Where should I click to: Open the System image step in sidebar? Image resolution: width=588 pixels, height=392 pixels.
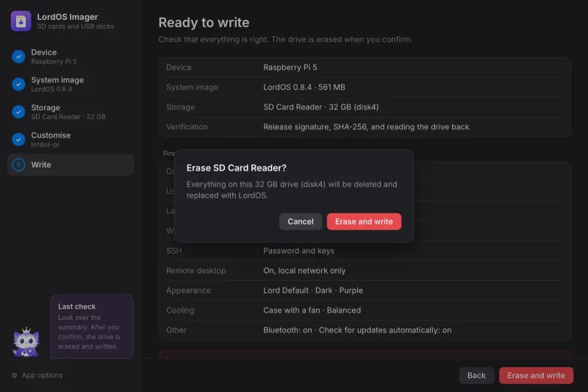pyautogui.click(x=71, y=84)
